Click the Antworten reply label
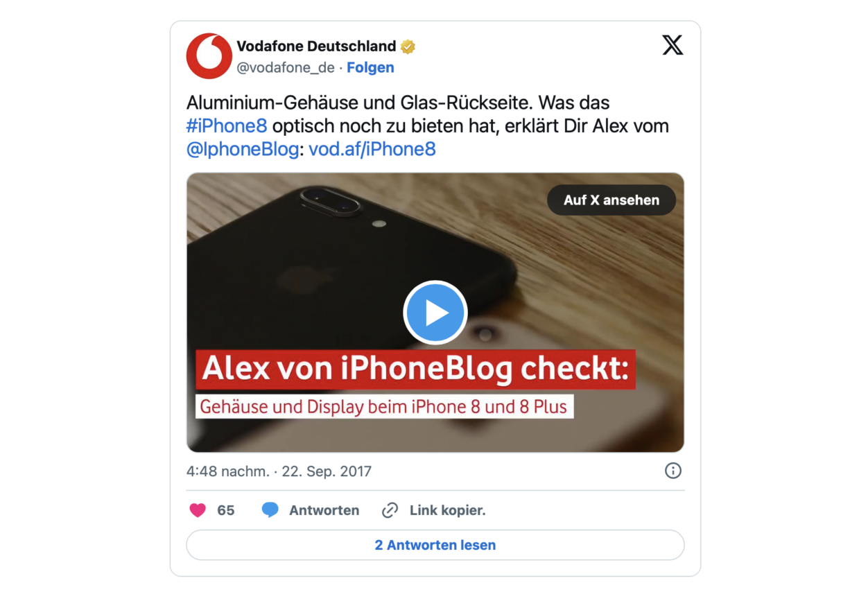 324,511
